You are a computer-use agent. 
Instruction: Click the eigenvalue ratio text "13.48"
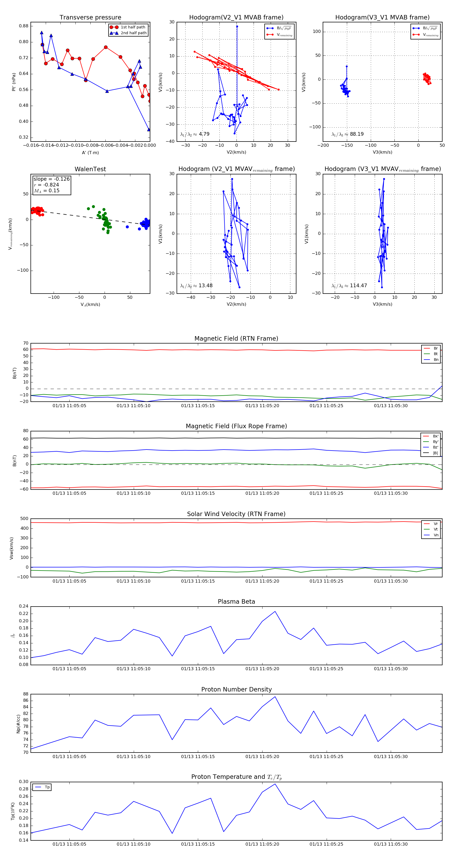[205, 286]
